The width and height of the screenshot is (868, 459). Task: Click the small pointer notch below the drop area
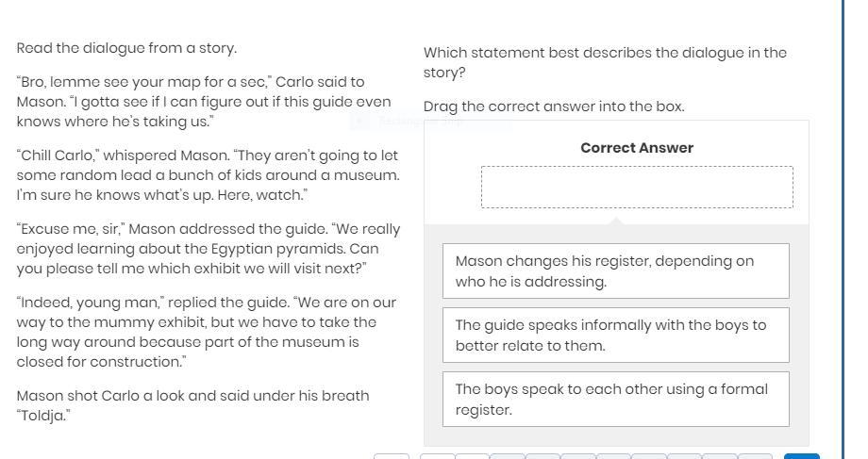click(x=617, y=221)
